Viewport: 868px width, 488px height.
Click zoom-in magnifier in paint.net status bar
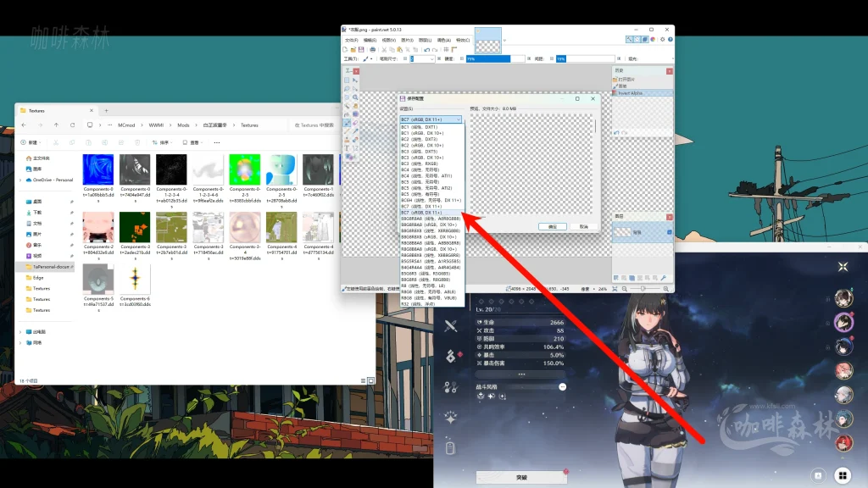pyautogui.click(x=666, y=289)
